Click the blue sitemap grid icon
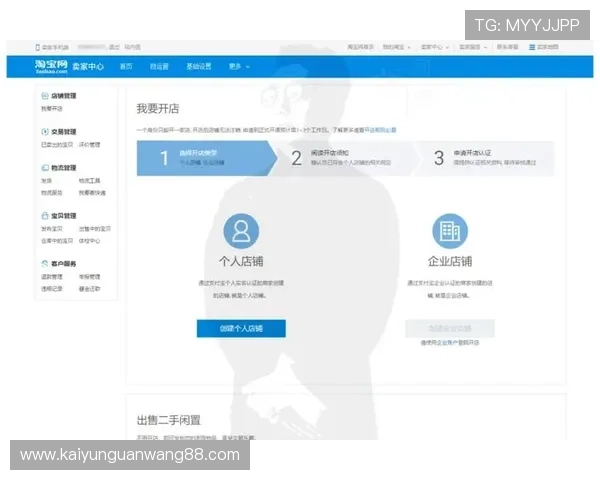This screenshot has height=480, width=600. 532,47
